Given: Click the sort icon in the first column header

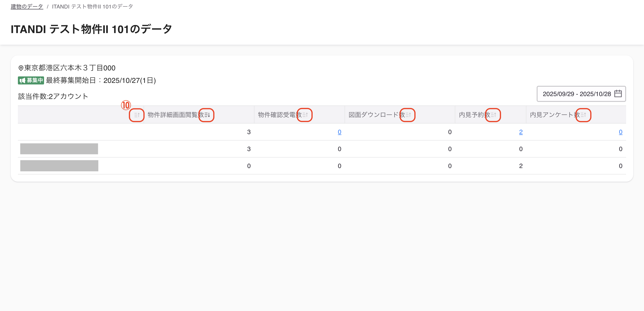Looking at the screenshot, I should tap(137, 115).
